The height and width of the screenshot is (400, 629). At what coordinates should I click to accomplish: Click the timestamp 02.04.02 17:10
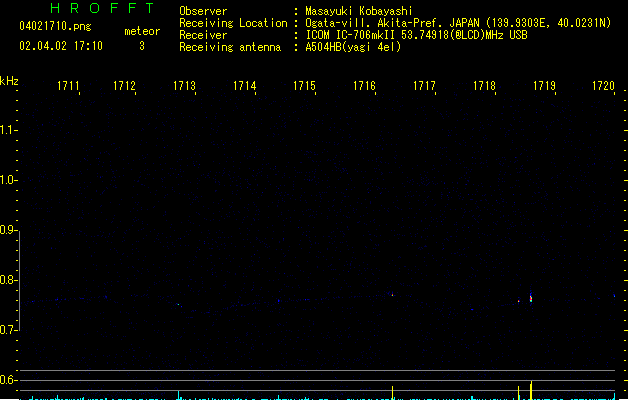pyautogui.click(x=61, y=46)
